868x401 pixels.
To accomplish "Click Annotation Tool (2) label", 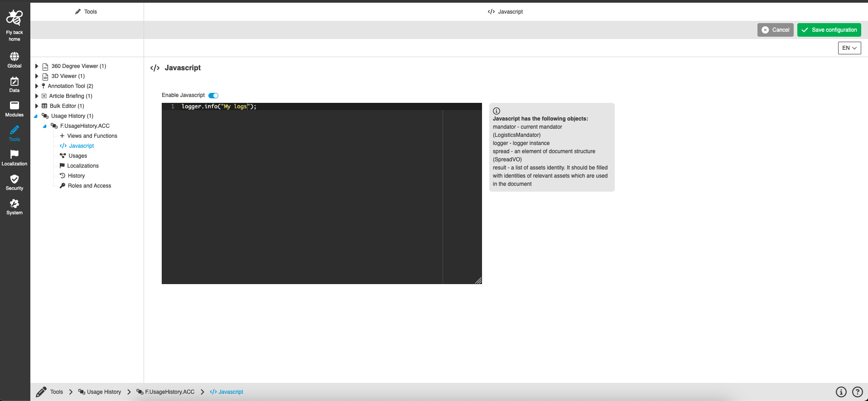I will pos(71,86).
